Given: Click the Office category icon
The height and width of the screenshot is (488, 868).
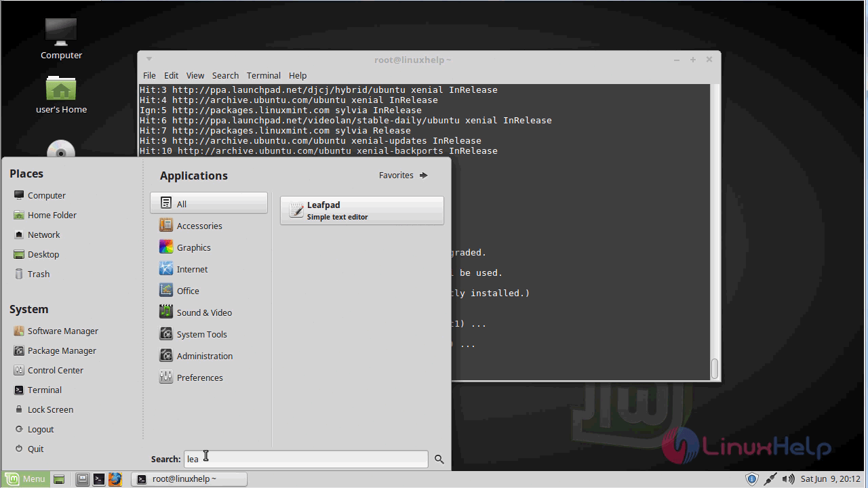Looking at the screenshot, I should (x=165, y=290).
